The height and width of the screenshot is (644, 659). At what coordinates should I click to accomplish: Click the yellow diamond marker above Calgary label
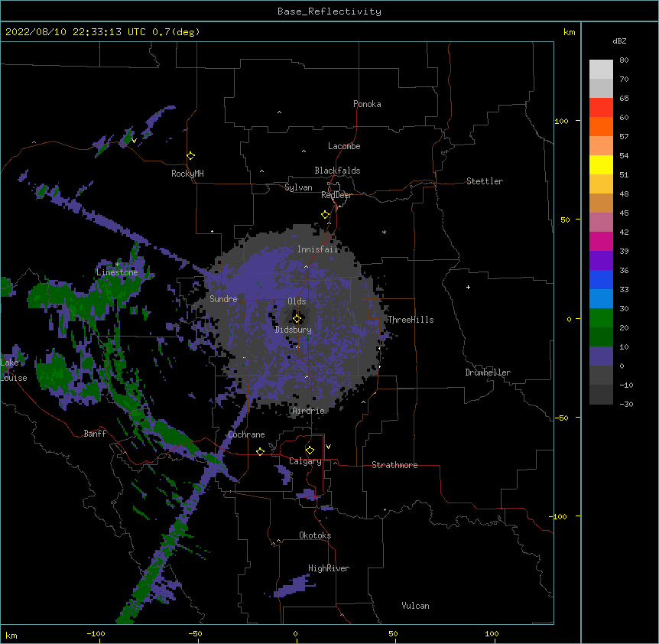point(310,450)
